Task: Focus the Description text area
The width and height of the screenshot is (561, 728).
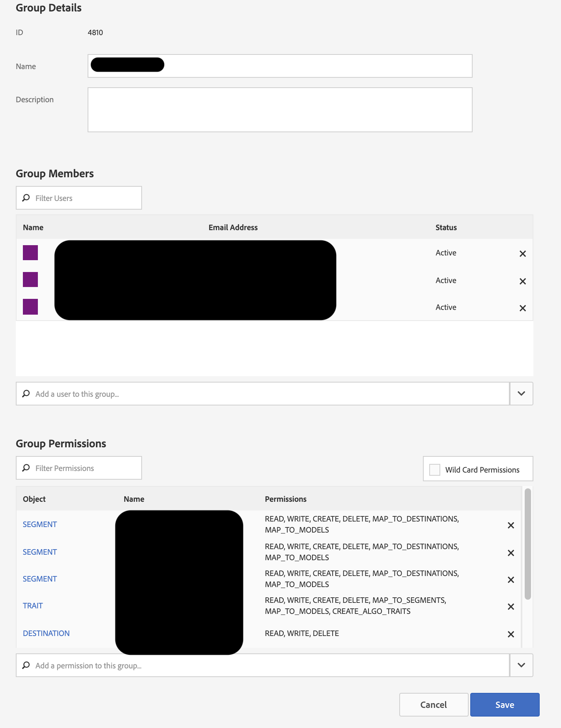Action: coord(280,110)
